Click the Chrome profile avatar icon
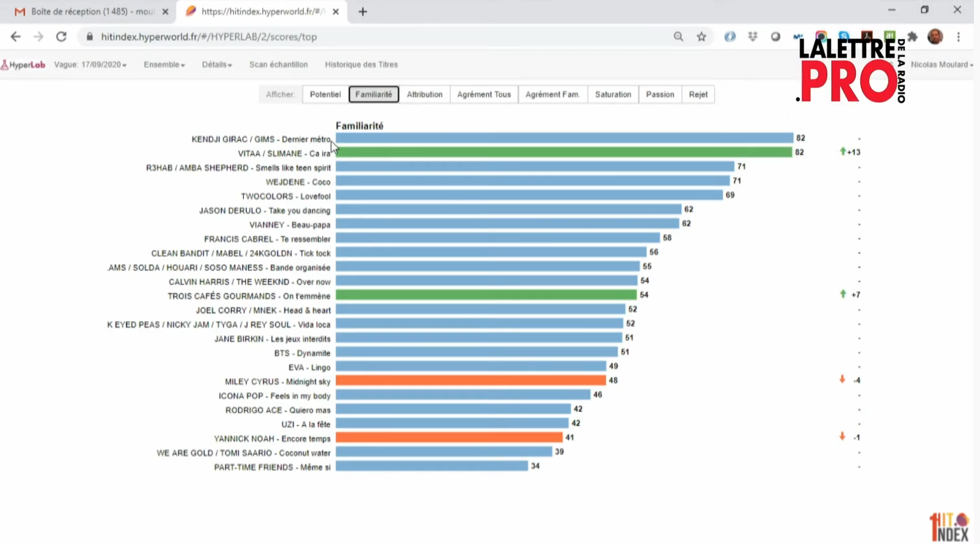The width and height of the screenshot is (980, 544). (935, 37)
